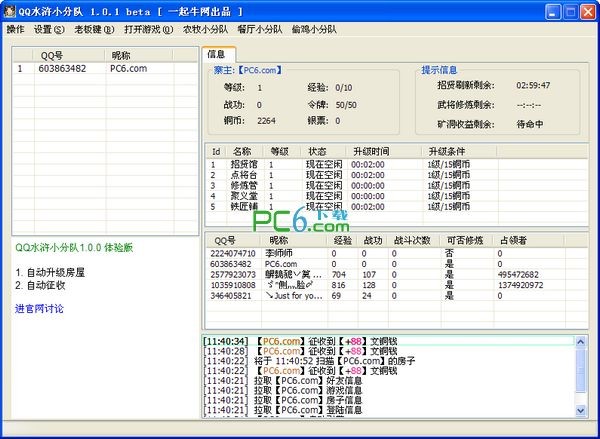Click the app icon in title bar
Image resolution: width=600 pixels, height=439 pixels.
(x=10, y=11)
